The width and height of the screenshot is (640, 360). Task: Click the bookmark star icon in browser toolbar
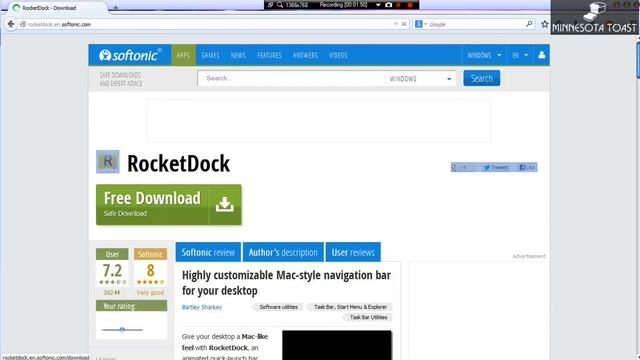pyautogui.click(x=544, y=24)
